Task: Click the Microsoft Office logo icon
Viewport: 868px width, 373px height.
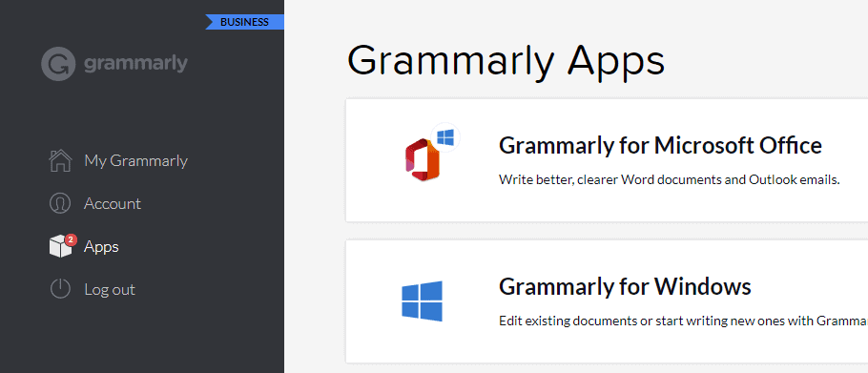Action: [x=423, y=160]
